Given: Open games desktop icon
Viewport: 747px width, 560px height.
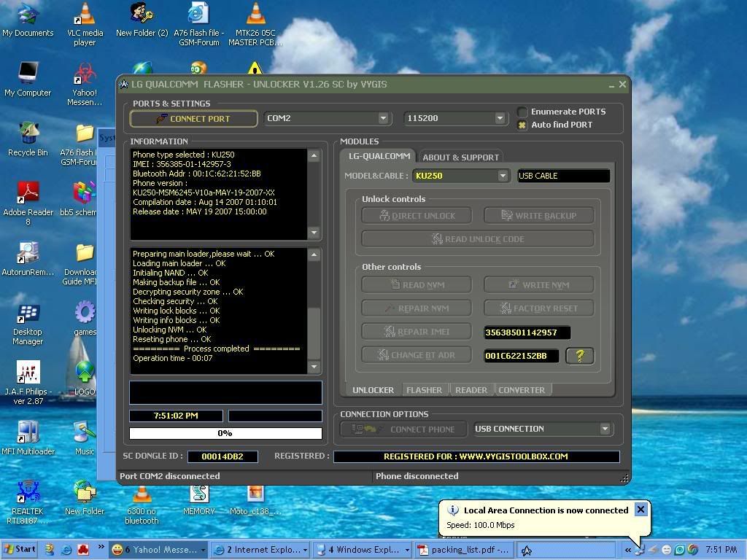Looking at the screenshot, I should coord(85,318).
